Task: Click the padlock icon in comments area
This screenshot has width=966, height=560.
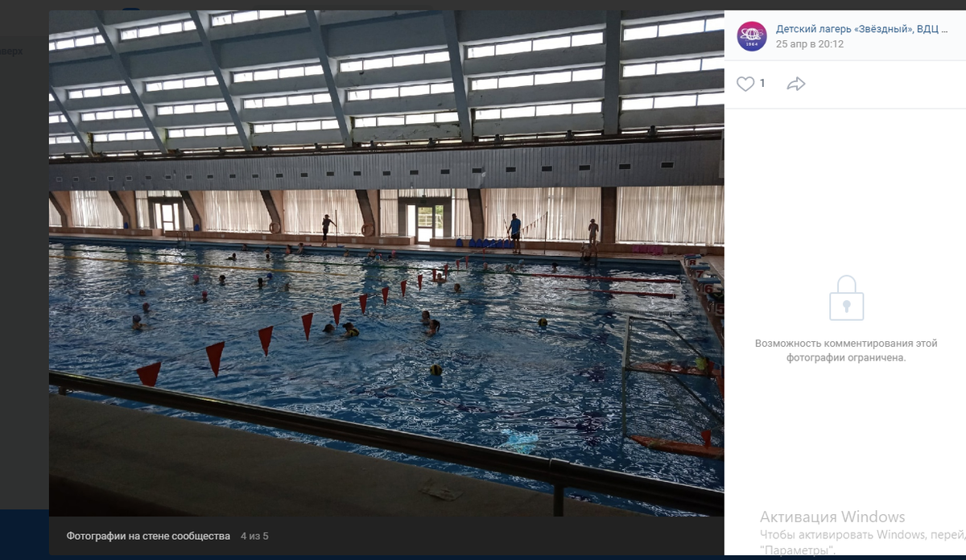Action: pos(846,298)
